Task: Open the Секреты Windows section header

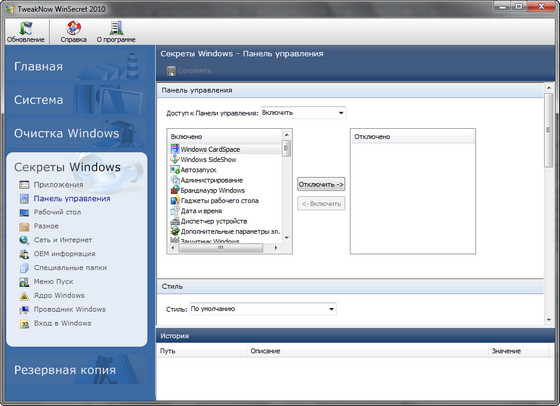Action: pyautogui.click(x=68, y=167)
